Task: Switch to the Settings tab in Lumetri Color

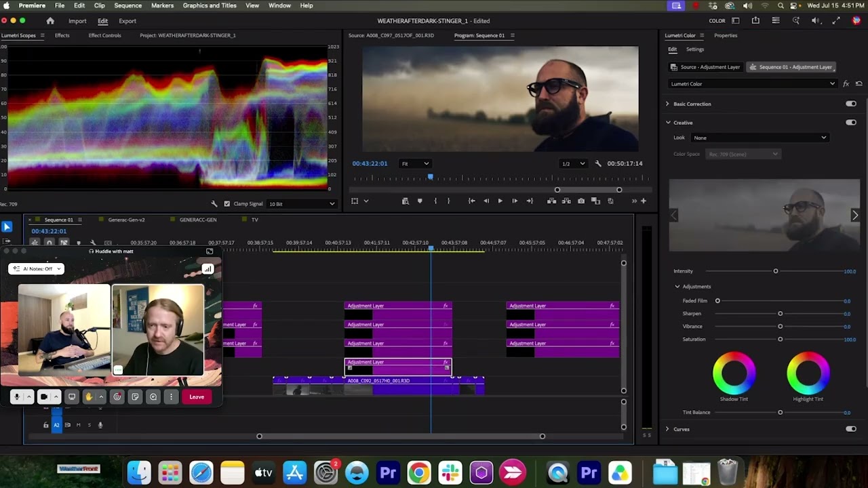Action: [695, 49]
